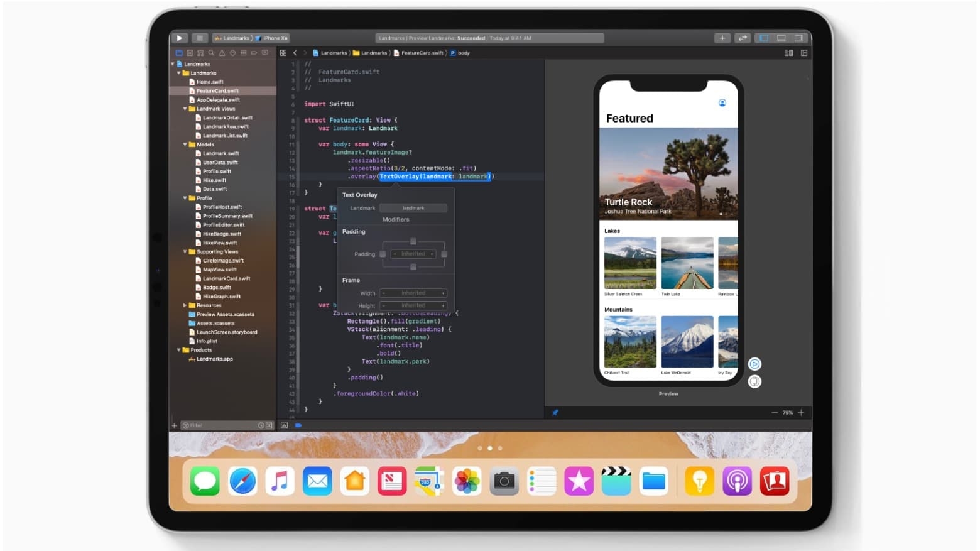Image resolution: width=980 pixels, height=551 pixels.
Task: Stop the running app with the Stop button
Action: pyautogui.click(x=200, y=38)
